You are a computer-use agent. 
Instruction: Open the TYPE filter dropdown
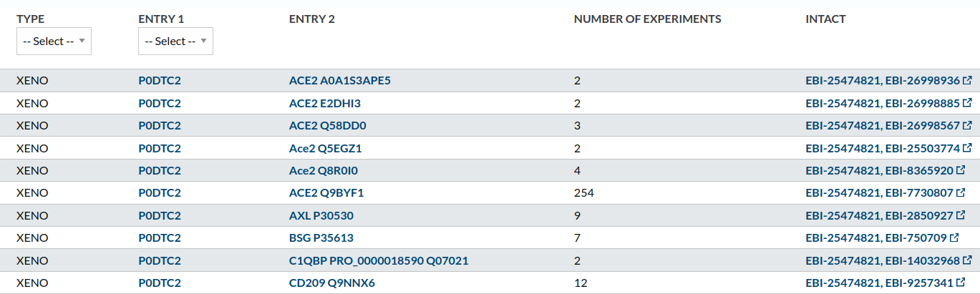point(54,41)
